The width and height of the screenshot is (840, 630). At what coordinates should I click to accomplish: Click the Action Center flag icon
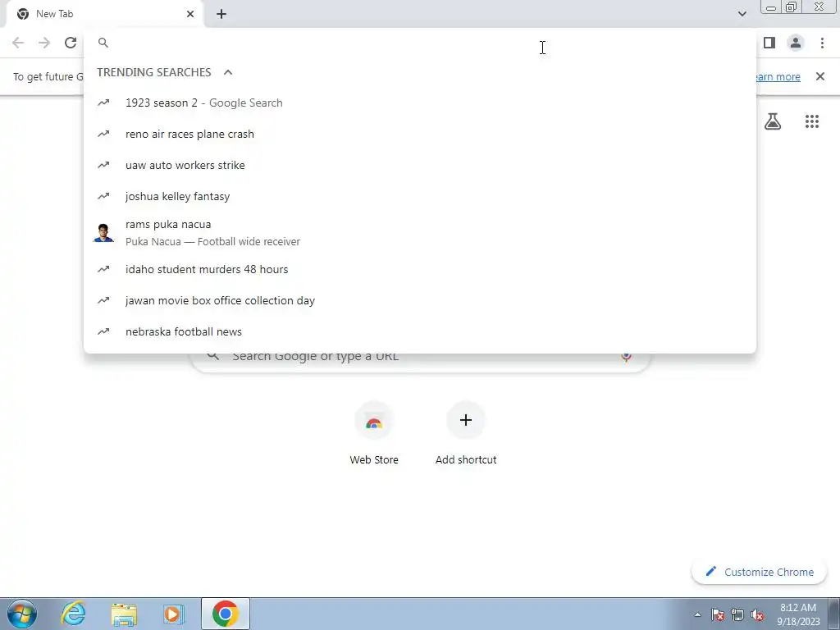tap(718, 614)
